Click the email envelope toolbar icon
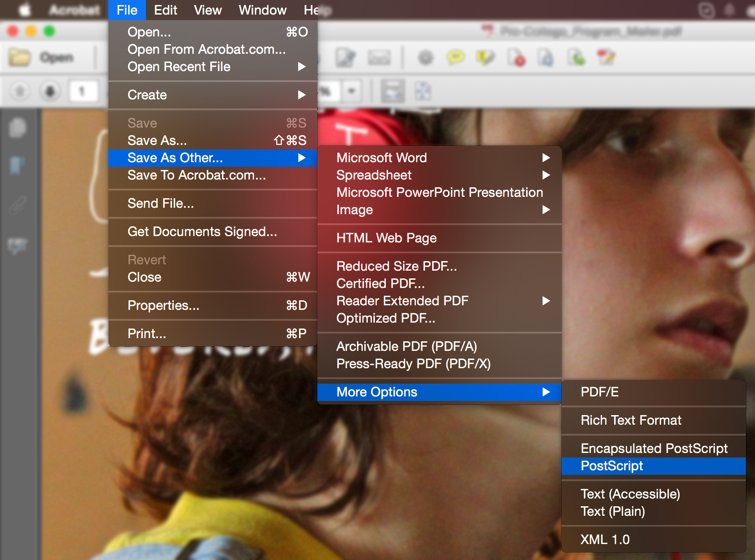 [x=379, y=58]
